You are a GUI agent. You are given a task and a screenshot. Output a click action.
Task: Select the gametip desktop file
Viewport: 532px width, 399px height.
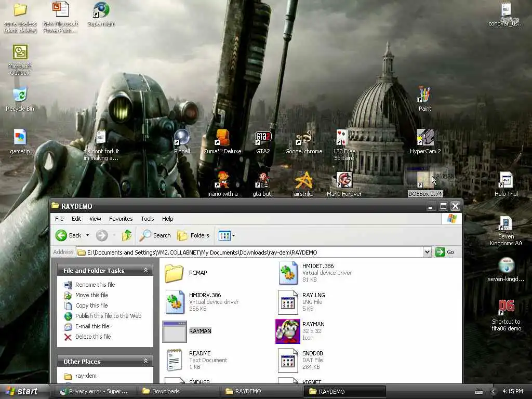(x=20, y=142)
